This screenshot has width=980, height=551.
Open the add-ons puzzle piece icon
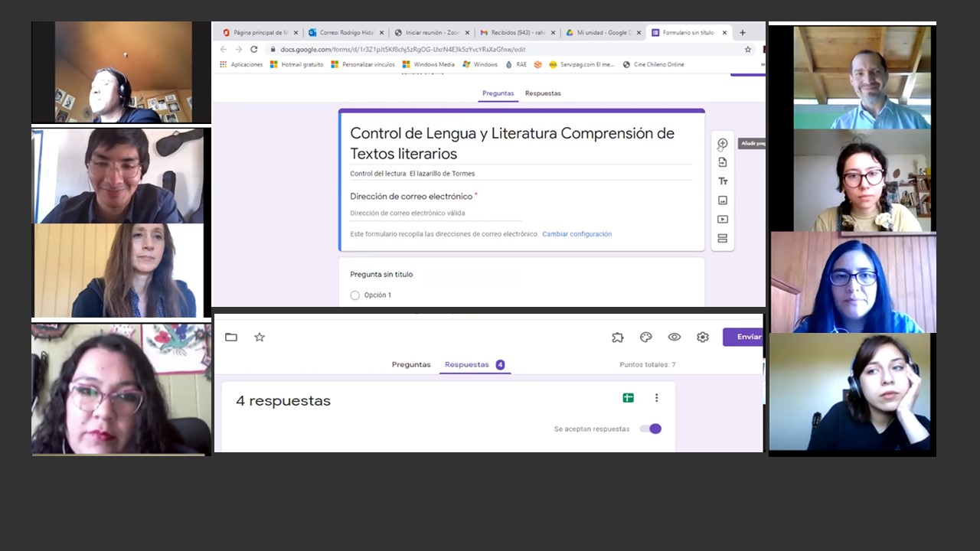point(618,337)
